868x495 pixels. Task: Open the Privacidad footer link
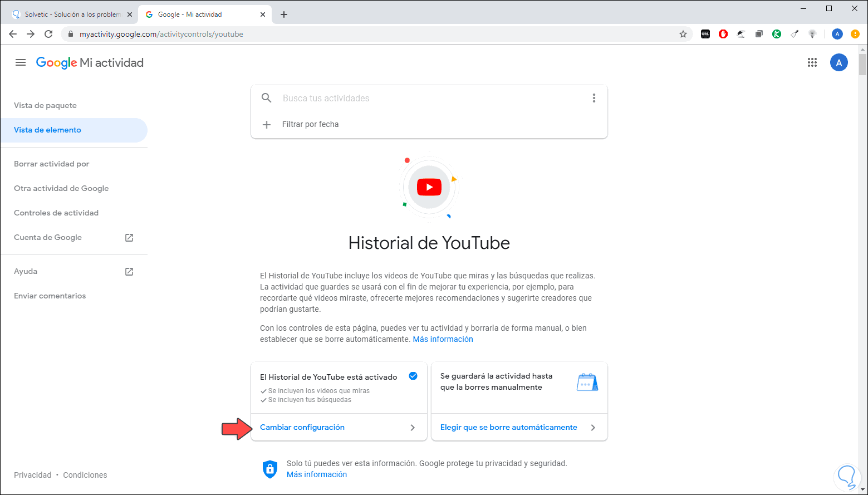[32, 475]
